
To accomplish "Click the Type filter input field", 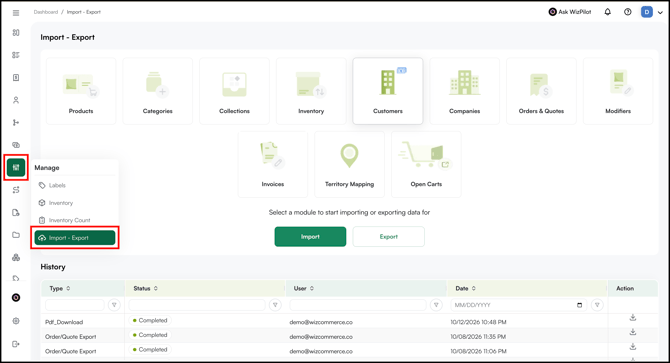I will 75,305.
